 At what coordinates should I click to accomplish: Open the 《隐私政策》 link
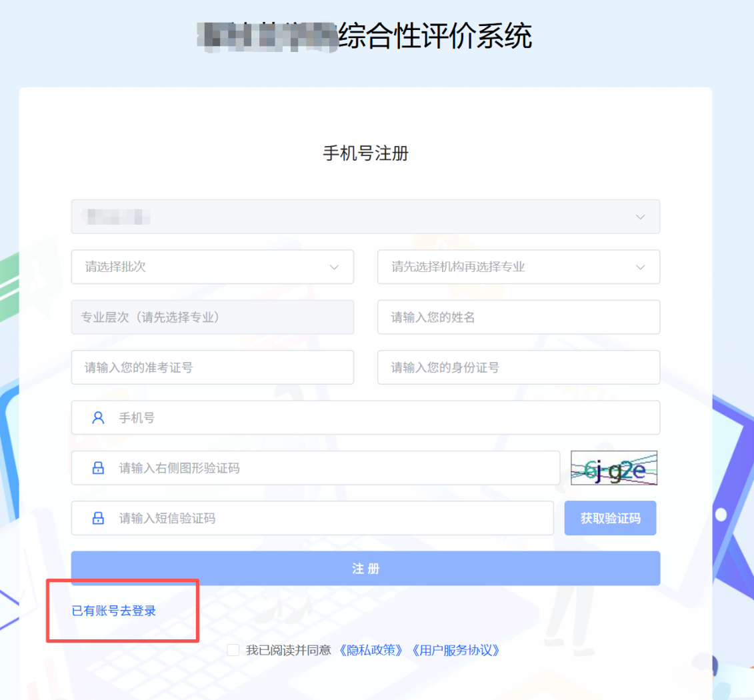coord(371,651)
